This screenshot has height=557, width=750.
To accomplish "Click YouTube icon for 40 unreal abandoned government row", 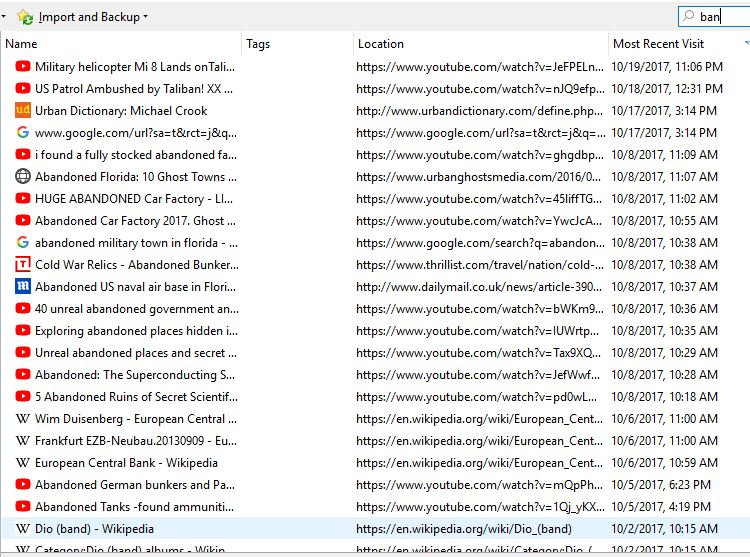I will click(x=22, y=308).
